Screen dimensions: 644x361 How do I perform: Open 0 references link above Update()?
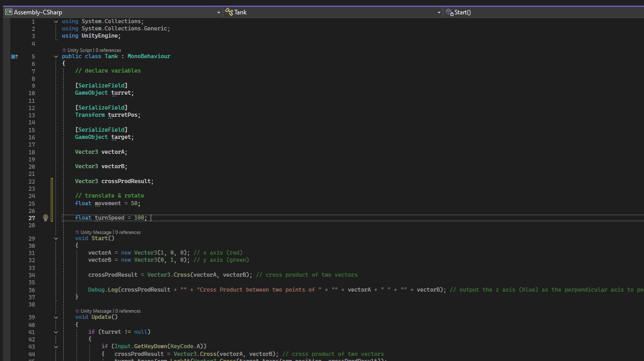[x=128, y=311]
